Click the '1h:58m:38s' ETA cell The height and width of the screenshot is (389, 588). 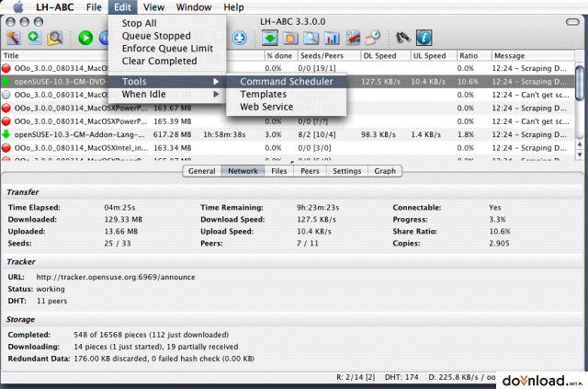click(x=224, y=134)
